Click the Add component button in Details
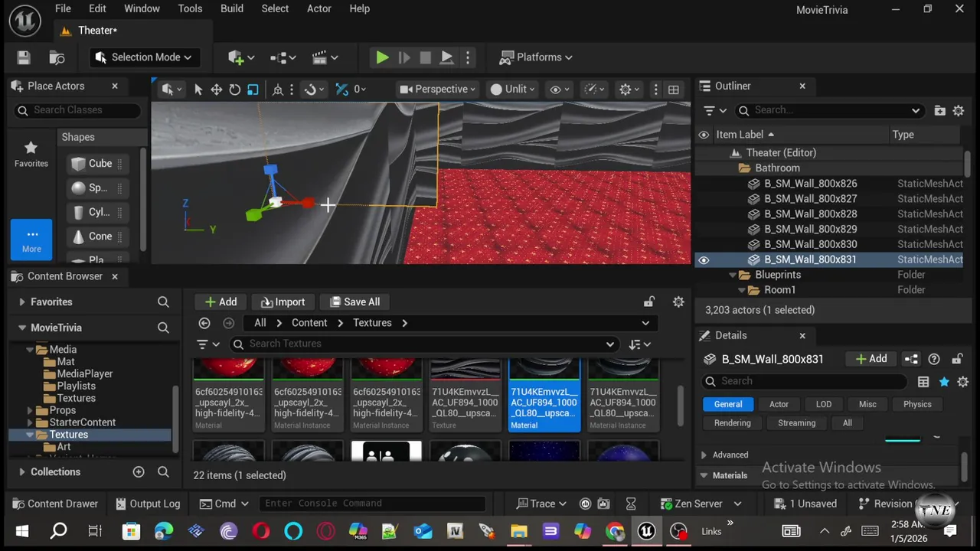This screenshot has height=551, width=980. tap(871, 359)
